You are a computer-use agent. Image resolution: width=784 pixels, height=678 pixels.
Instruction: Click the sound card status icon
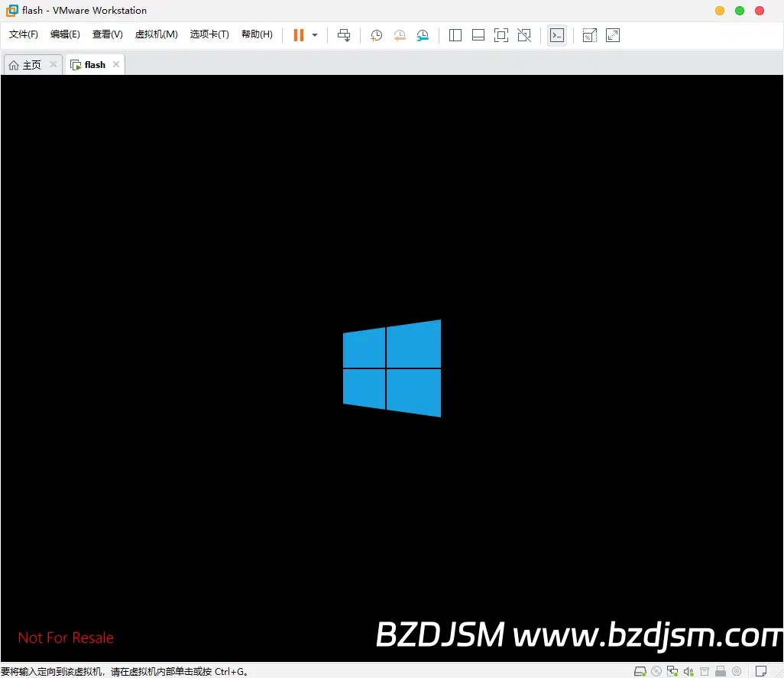[688, 671]
